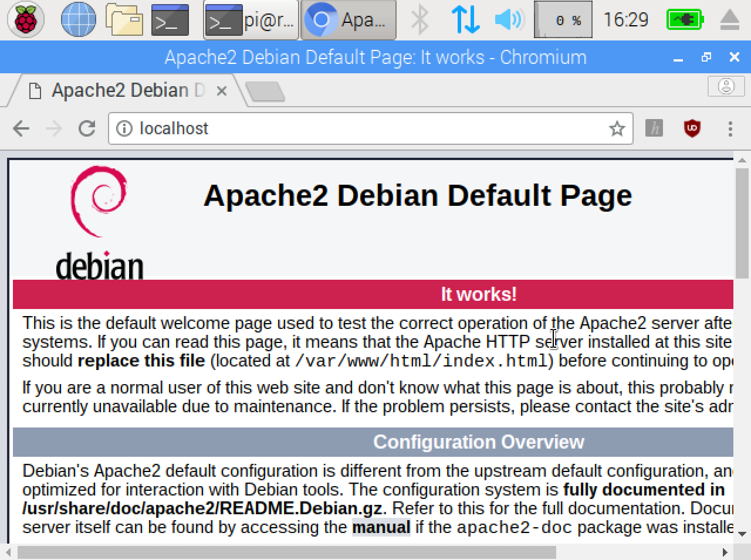This screenshot has height=560, width=751.
Task: Click the 16:29 panel clock
Action: 626,20
